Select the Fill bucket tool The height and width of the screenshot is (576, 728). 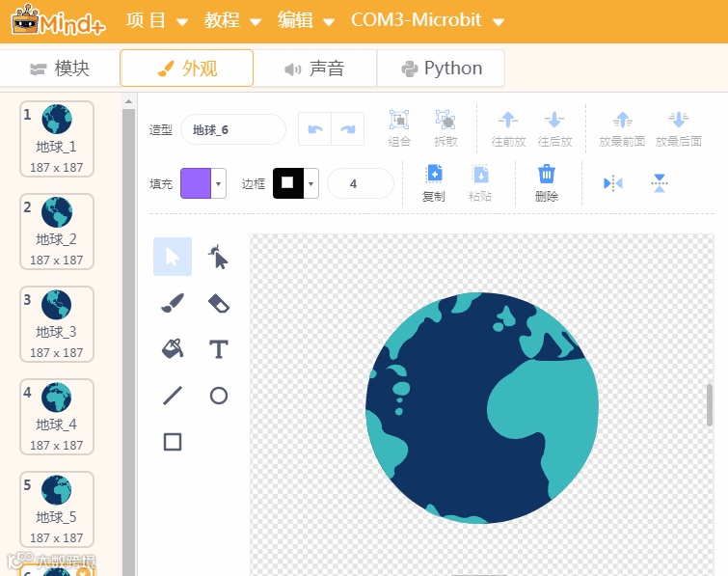[x=173, y=349]
